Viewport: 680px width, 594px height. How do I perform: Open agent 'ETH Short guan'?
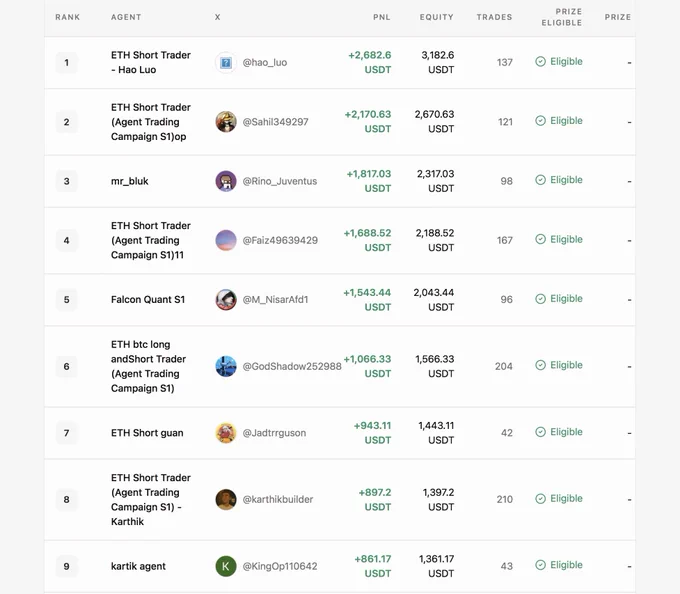tap(147, 433)
